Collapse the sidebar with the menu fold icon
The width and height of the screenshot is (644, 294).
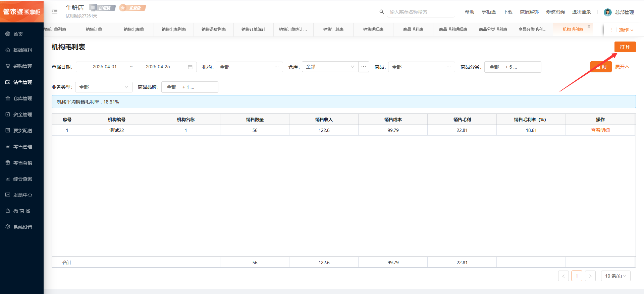(55, 11)
